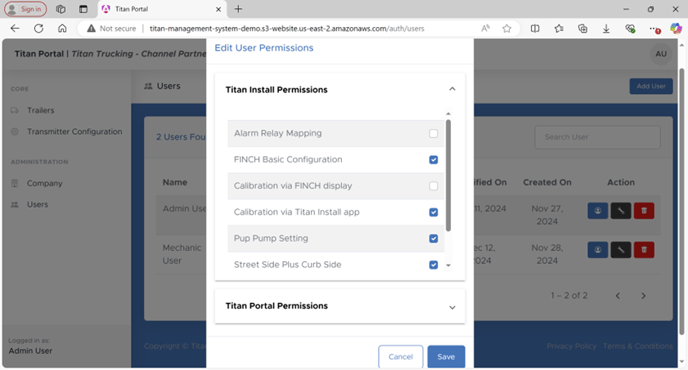Enable the Alarm Relay Mapping checkbox
This screenshot has height=370, width=688.
pos(434,133)
